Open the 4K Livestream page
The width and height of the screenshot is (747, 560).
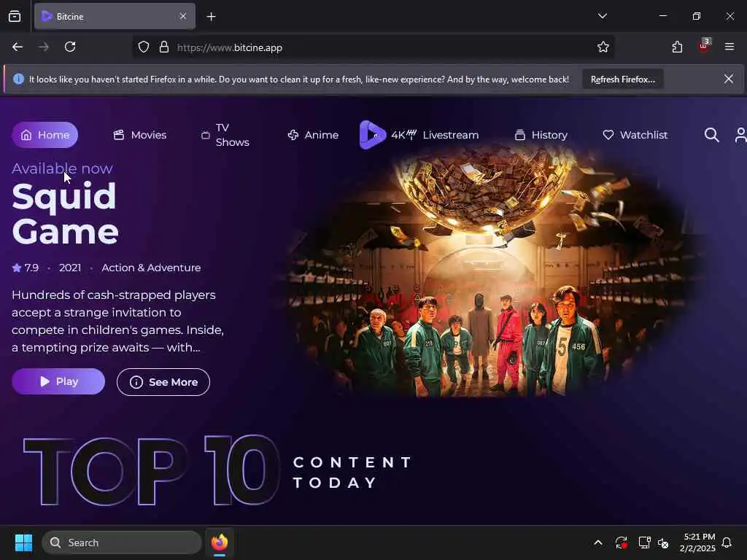coord(435,135)
